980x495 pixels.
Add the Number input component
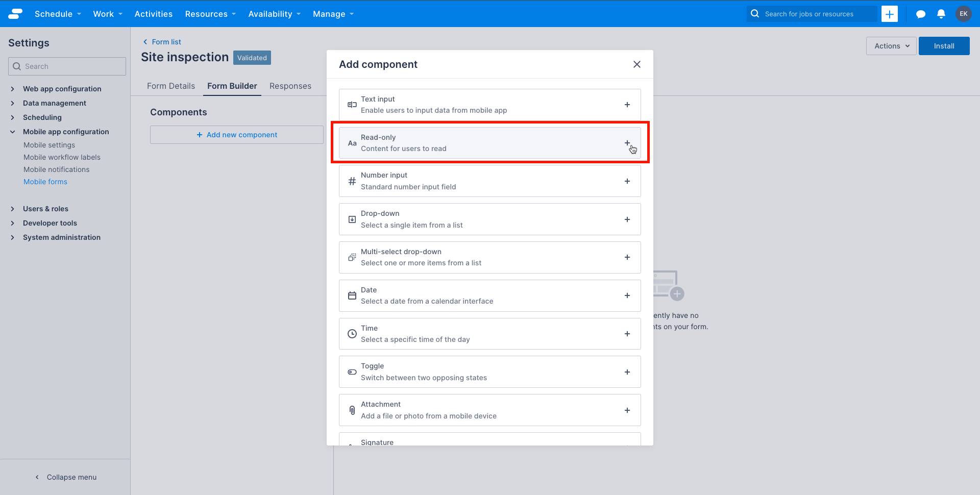tap(627, 181)
